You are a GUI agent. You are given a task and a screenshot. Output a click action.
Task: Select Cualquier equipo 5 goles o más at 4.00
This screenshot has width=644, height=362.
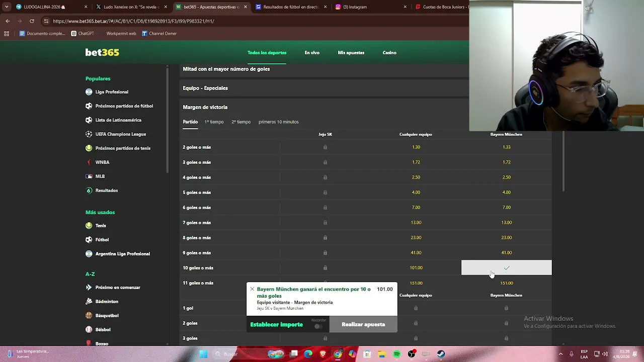416,193
